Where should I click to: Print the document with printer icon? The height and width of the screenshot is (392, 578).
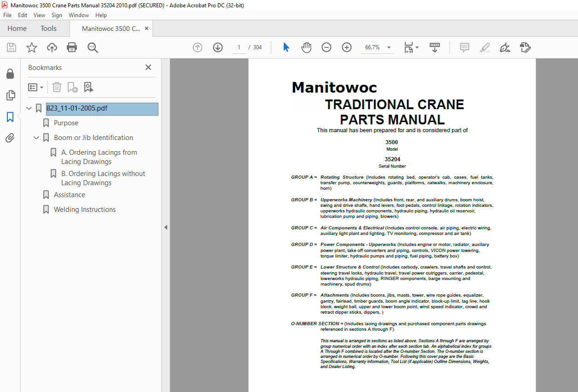[x=72, y=47]
